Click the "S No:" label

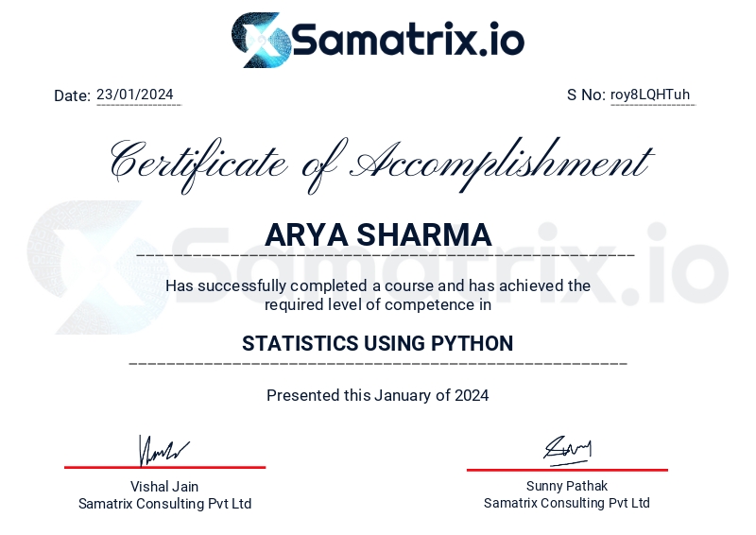pos(586,95)
